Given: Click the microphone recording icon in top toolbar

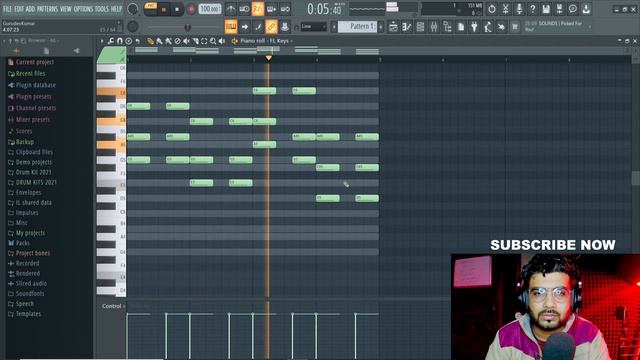Looking at the screenshot, I should pos(519,9).
